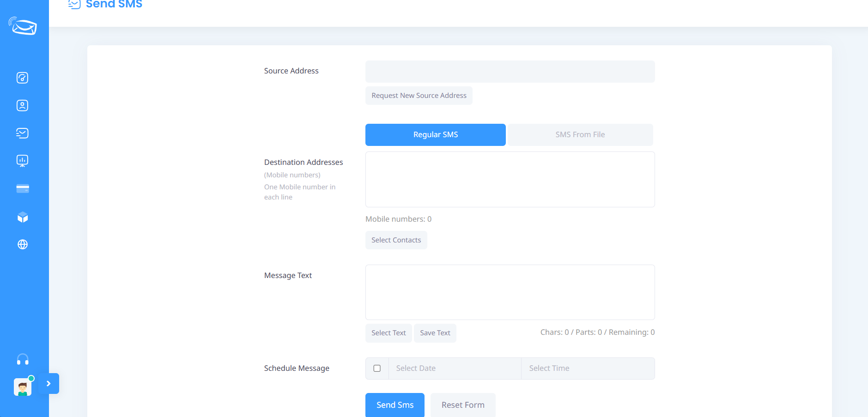This screenshot has width=868, height=417.
Task: Click Request New Source Address button
Action: tap(419, 96)
